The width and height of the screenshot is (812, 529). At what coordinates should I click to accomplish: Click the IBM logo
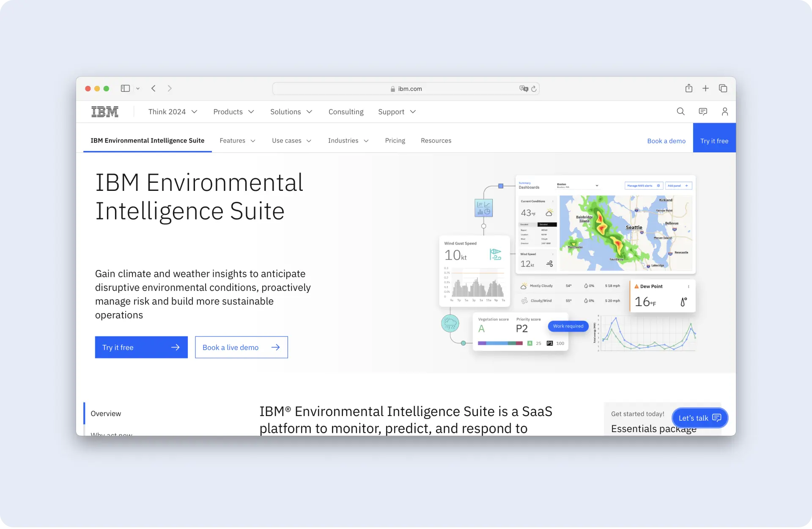tap(105, 112)
